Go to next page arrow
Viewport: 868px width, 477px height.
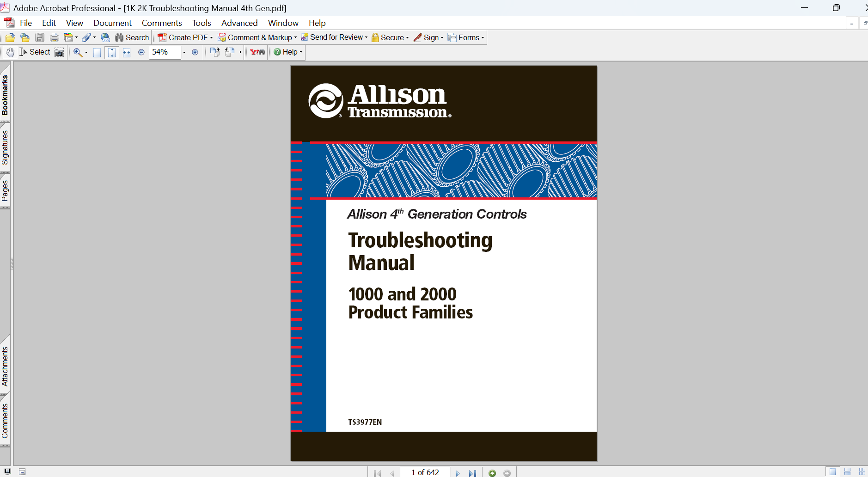click(x=458, y=473)
